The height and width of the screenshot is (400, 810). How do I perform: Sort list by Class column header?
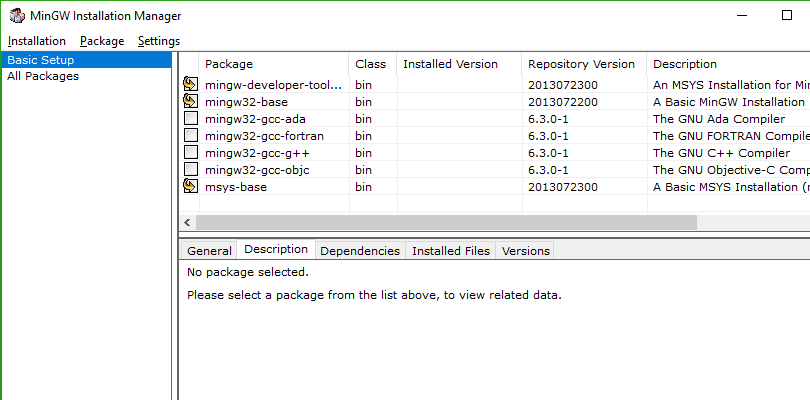[x=370, y=64]
